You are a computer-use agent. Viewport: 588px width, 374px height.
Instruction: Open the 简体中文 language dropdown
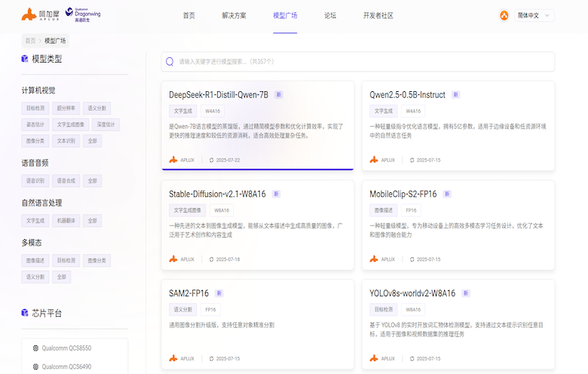tap(534, 15)
